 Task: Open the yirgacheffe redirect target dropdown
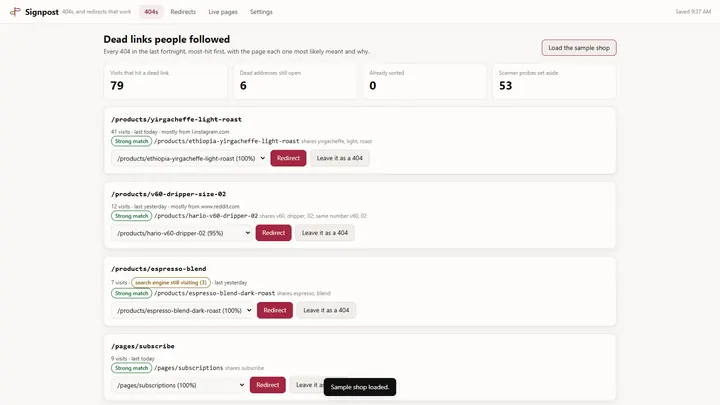[190, 158]
